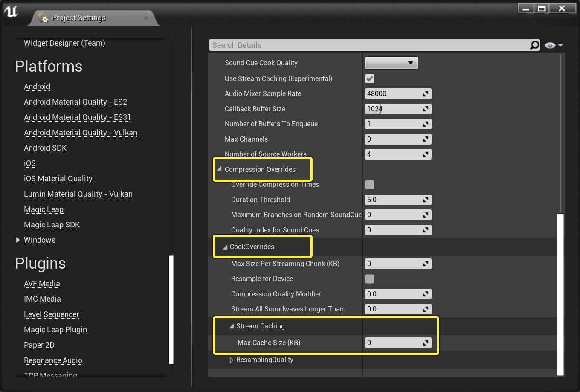The width and height of the screenshot is (580, 392).
Task: Open Android SDK settings
Action: pos(45,148)
